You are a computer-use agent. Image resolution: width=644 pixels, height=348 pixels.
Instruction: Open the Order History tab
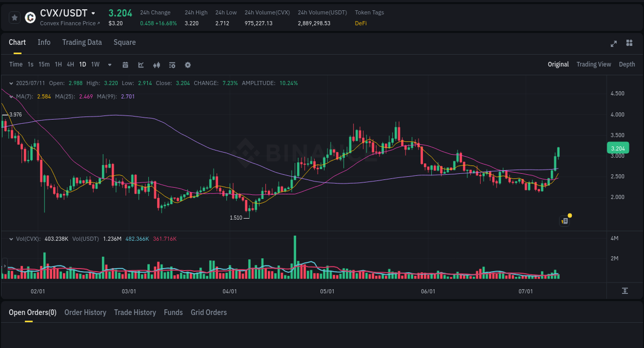tap(85, 312)
